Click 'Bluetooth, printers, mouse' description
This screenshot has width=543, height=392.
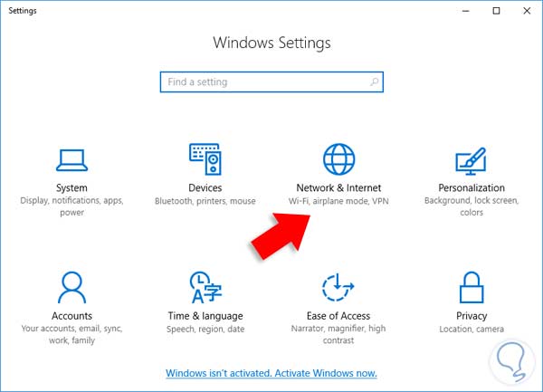tap(205, 201)
